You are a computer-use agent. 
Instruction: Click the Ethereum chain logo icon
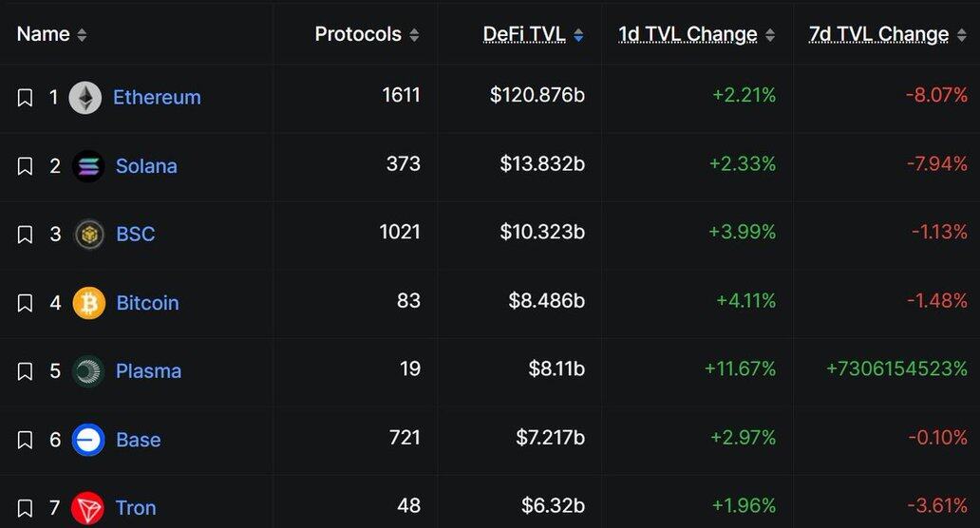pos(85,98)
